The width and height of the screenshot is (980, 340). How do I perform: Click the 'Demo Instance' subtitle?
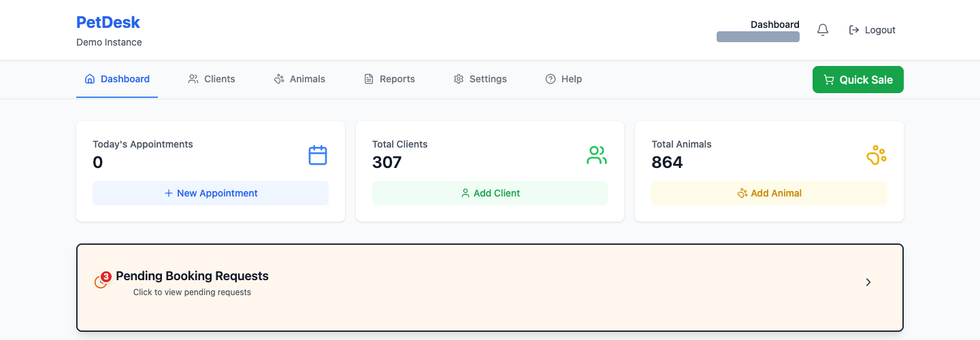[x=109, y=42]
